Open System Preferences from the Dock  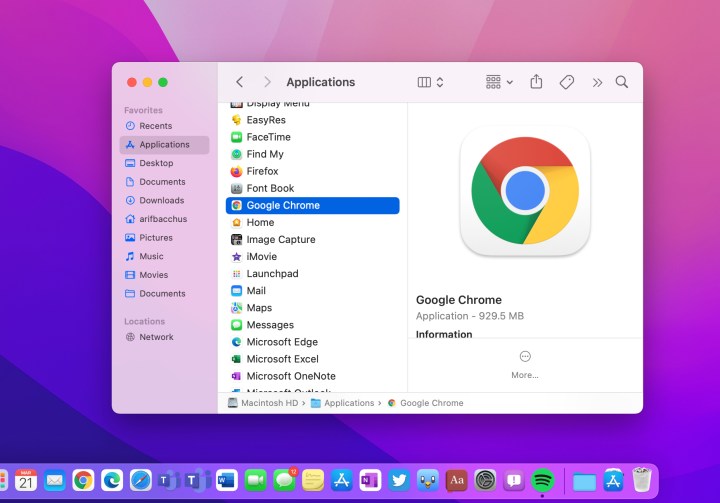(x=485, y=480)
